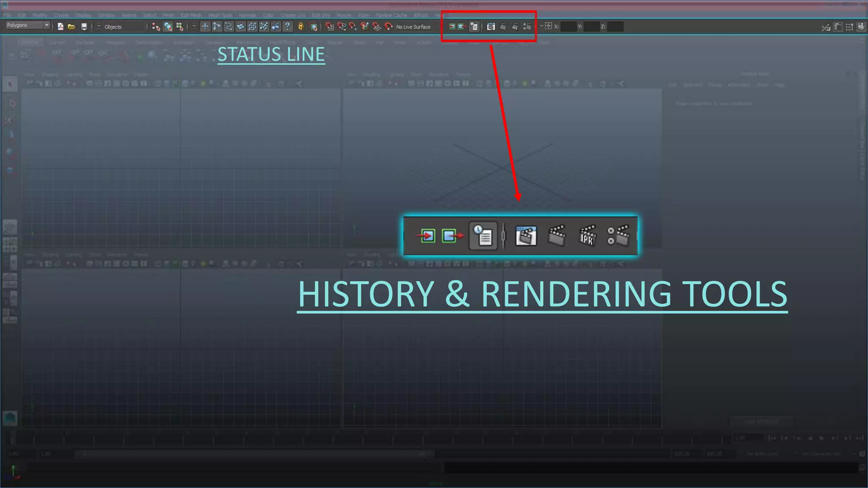868x488 pixels.
Task: Open the Edit Mesh menu
Action: point(192,15)
